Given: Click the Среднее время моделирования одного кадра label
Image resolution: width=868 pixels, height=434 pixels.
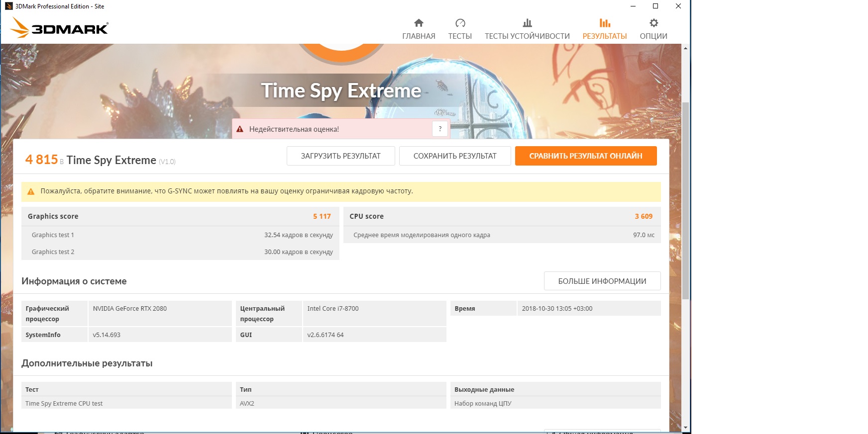Looking at the screenshot, I should click(422, 235).
